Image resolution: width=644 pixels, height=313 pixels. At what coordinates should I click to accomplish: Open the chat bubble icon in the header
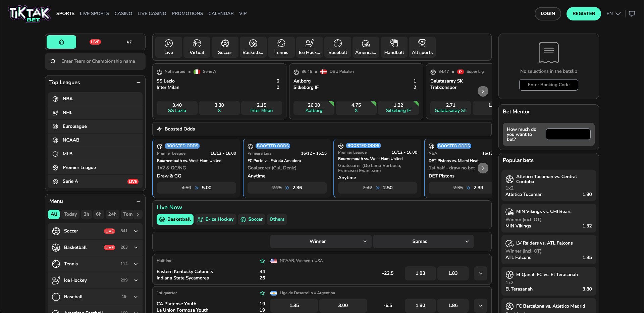[632, 13]
